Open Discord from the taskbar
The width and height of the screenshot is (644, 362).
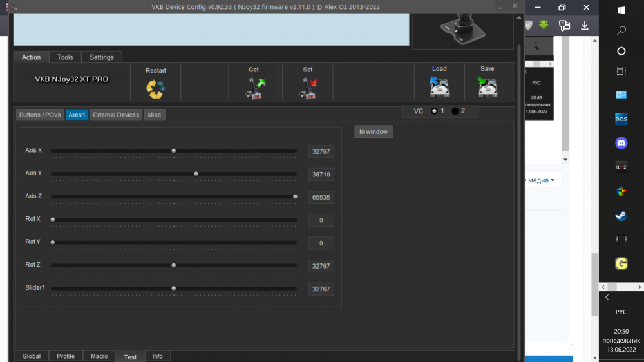621,143
